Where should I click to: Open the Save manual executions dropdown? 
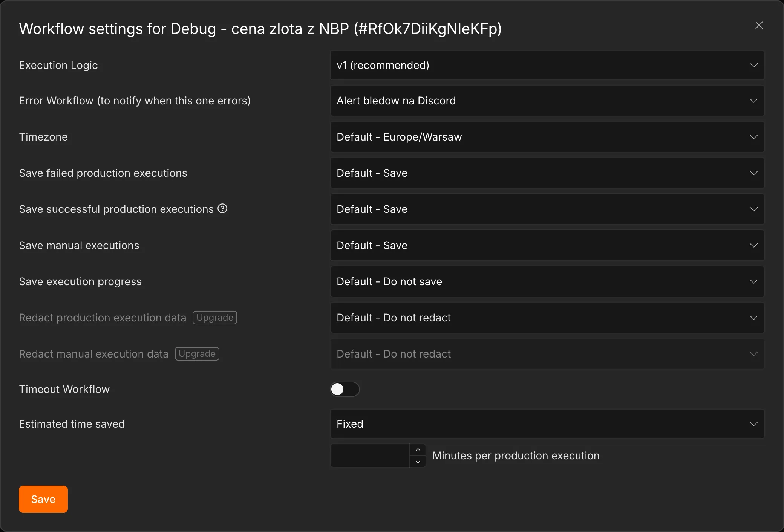point(547,245)
